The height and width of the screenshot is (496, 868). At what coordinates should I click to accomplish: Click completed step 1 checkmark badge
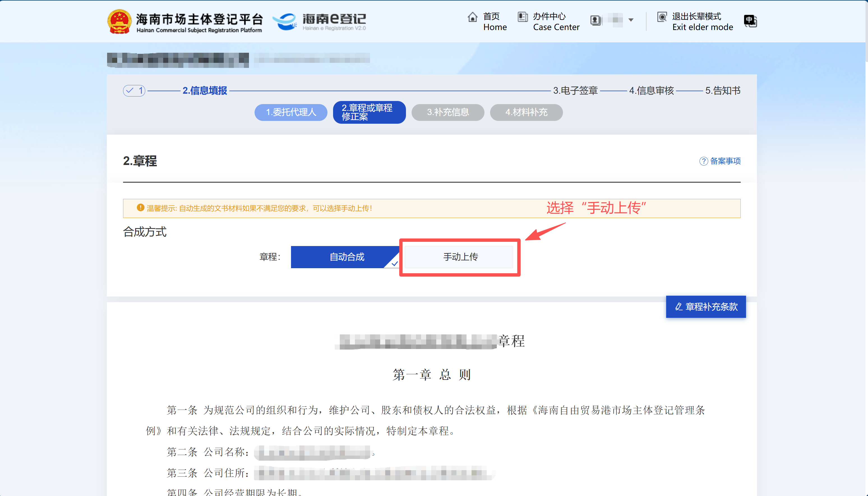pos(134,91)
